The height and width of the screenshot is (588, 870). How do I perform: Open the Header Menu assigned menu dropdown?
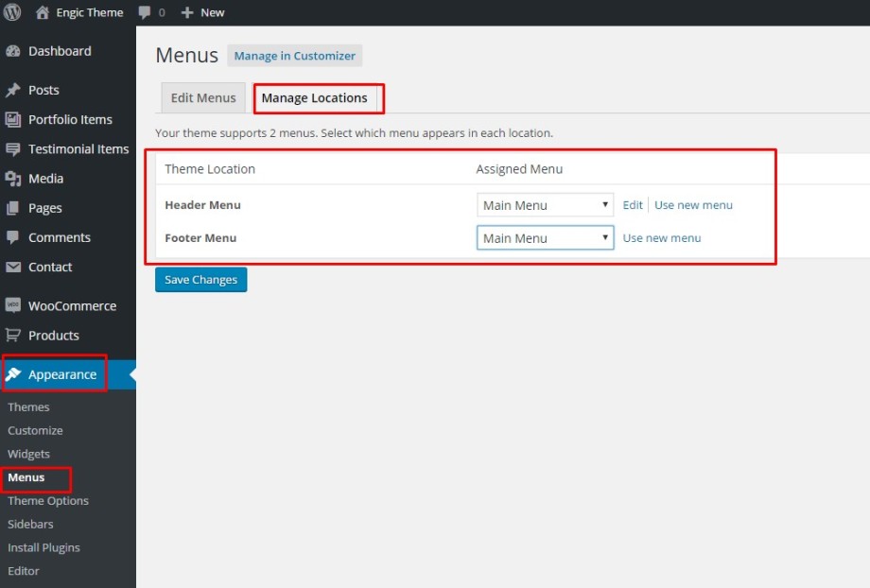click(544, 204)
